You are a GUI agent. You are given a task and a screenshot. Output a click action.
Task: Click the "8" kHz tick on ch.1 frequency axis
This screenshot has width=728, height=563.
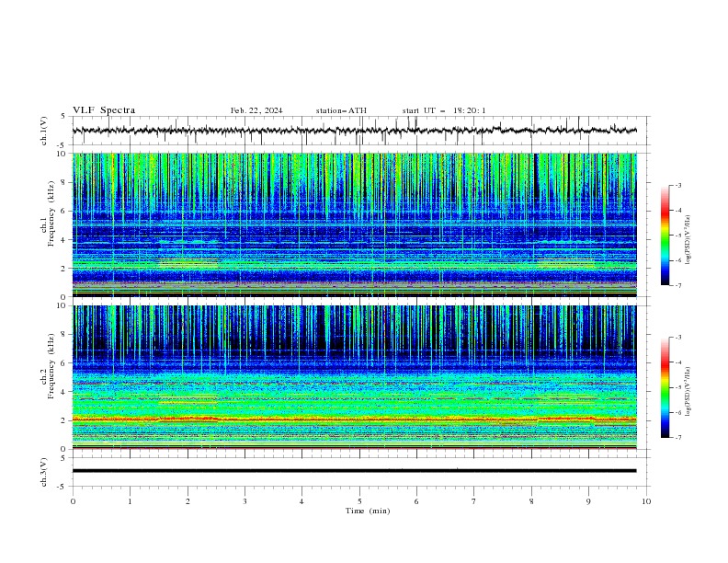pyautogui.click(x=65, y=182)
